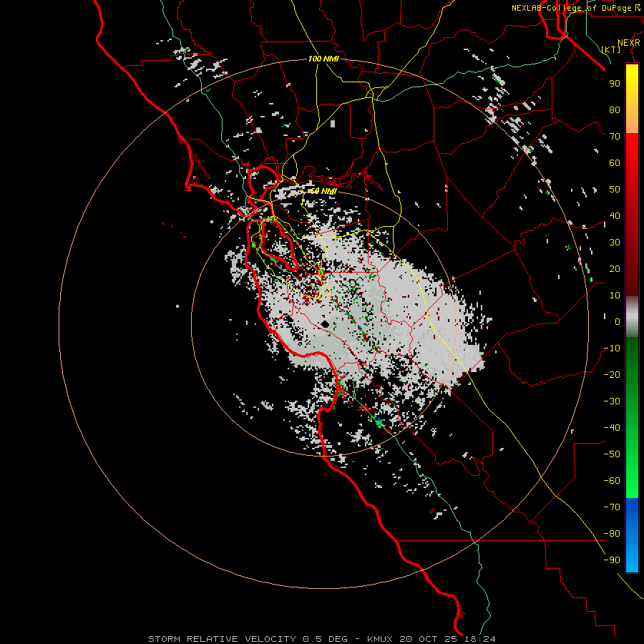Click the 70 value on the velocity scale
This screenshot has height=644, width=644.
tap(615, 137)
